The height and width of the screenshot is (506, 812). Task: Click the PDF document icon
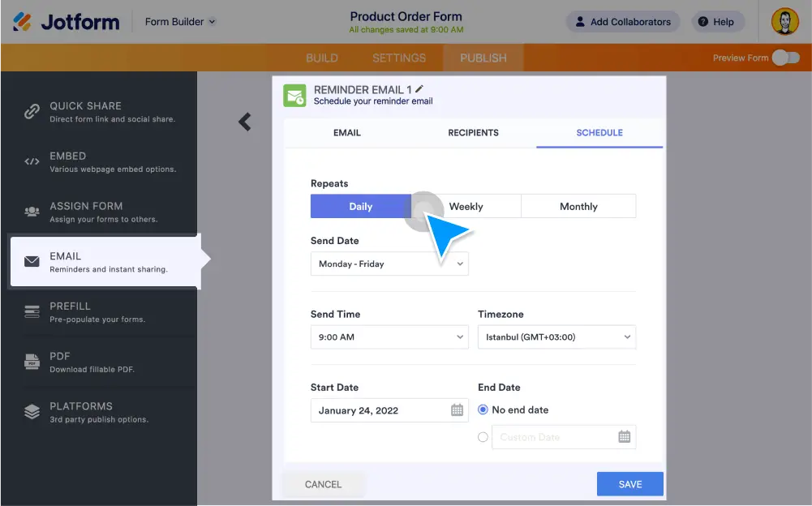(32, 362)
